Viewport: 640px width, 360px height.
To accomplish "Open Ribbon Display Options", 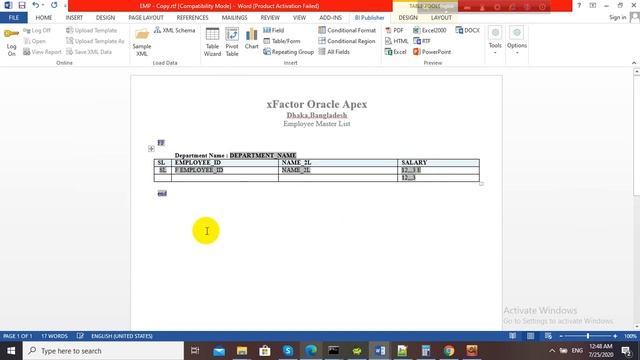I will 593,5.
